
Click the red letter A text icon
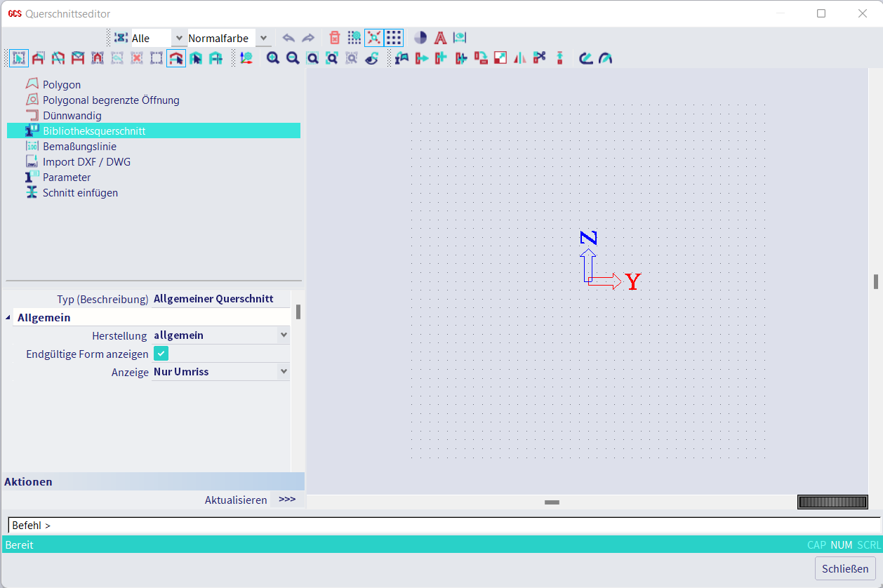pyautogui.click(x=440, y=38)
